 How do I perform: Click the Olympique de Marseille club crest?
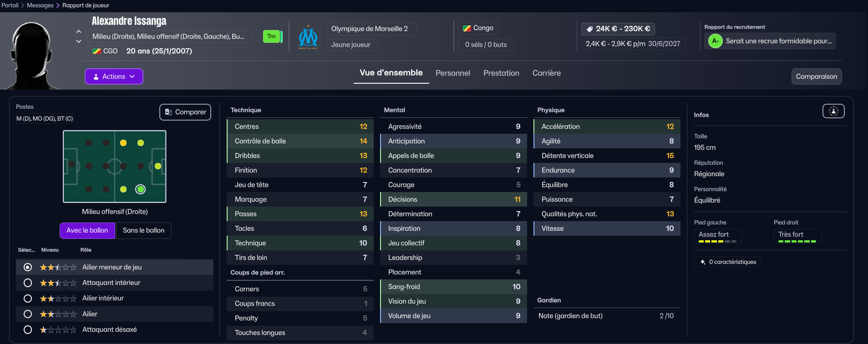click(x=308, y=37)
